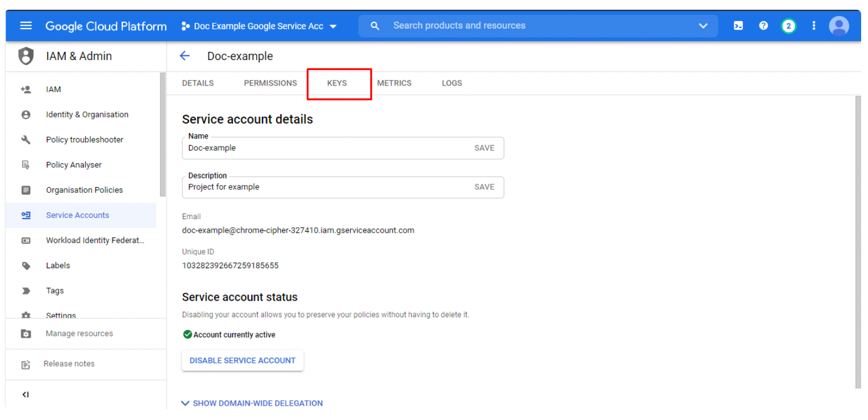
Task: Open IAM in the sidebar
Action: [x=81, y=89]
